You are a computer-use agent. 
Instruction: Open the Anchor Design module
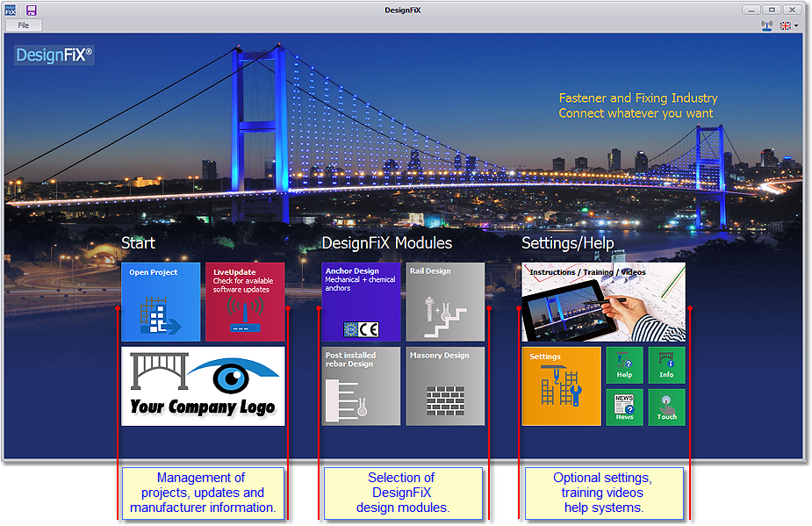point(361,301)
